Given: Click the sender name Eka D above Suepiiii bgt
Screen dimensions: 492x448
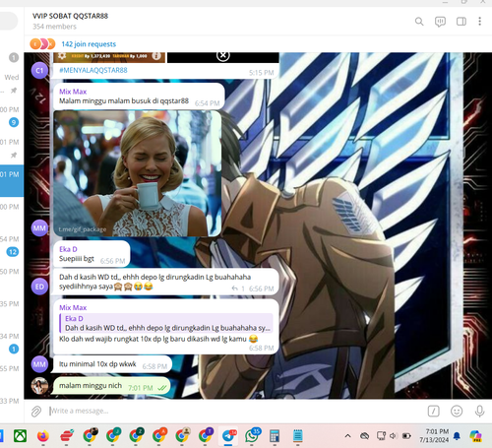Looking at the screenshot, I should [68, 249].
